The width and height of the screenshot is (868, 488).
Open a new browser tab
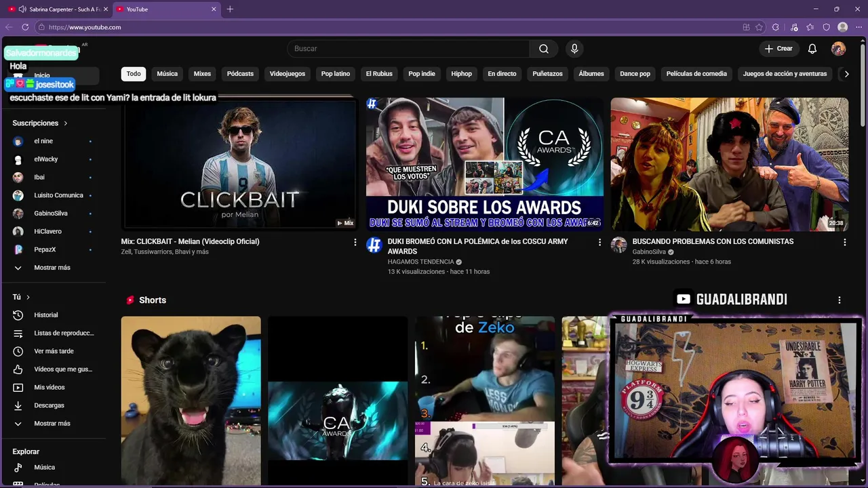(x=230, y=9)
